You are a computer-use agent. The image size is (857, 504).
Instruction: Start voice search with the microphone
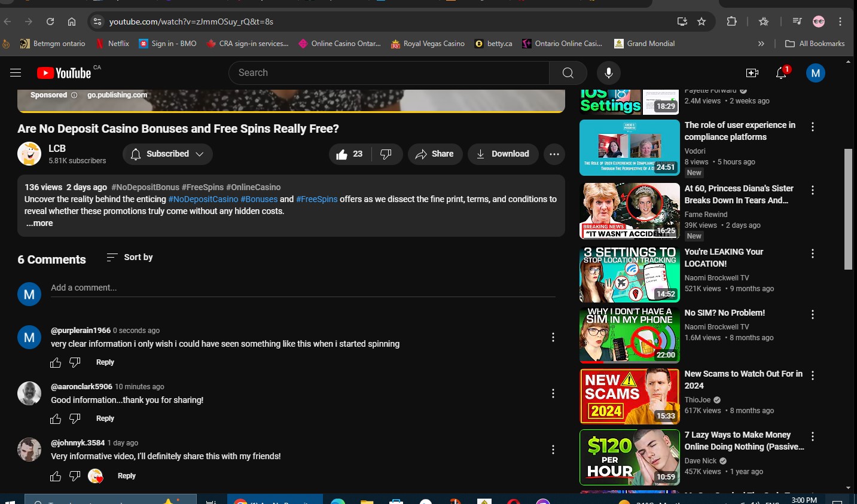click(608, 73)
